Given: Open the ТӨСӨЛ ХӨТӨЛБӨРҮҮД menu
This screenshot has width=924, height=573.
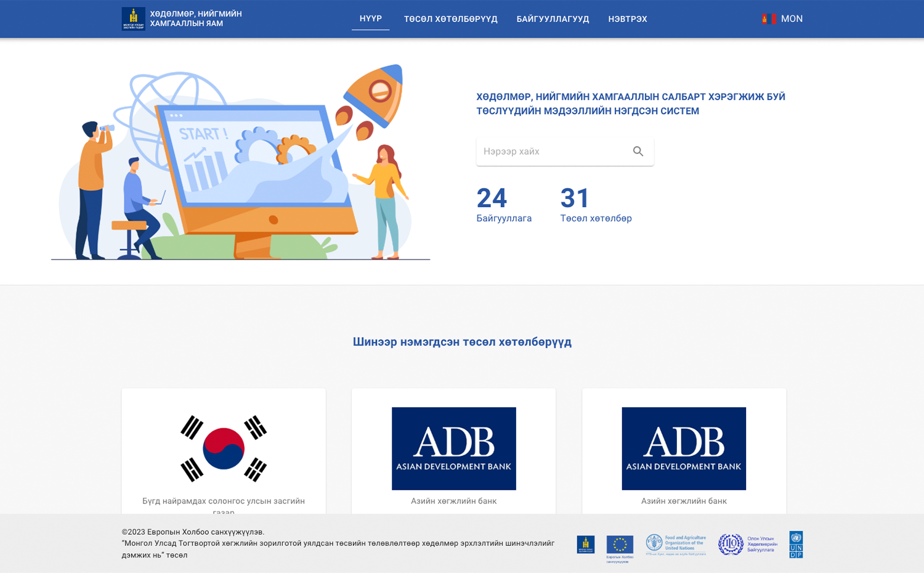Looking at the screenshot, I should tap(451, 18).
